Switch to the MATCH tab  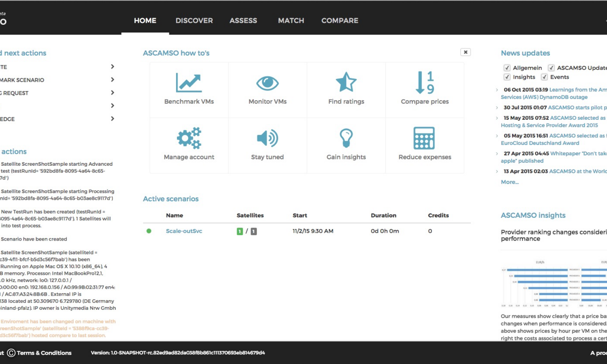pos(291,21)
